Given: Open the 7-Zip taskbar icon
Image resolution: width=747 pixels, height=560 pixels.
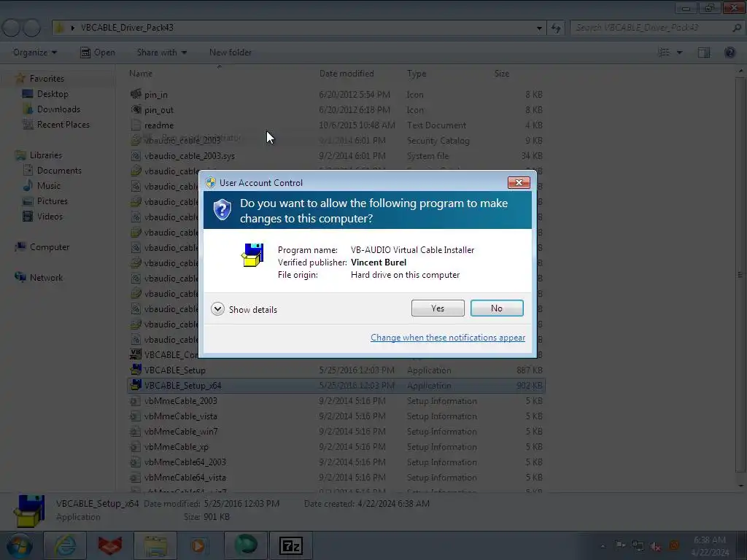Looking at the screenshot, I should click(x=290, y=545).
